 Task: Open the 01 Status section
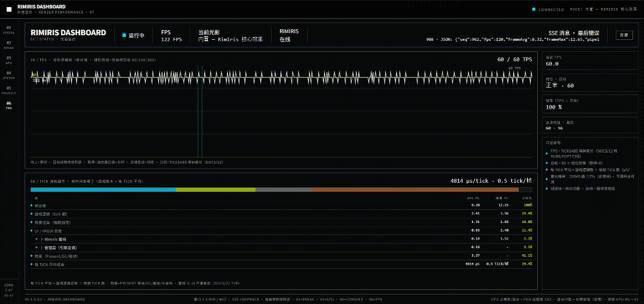[9, 30]
